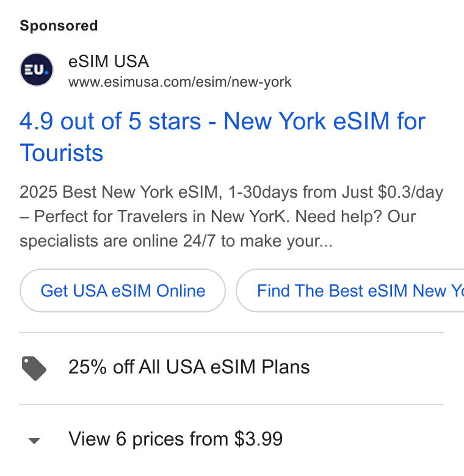Open the 25% off All USA eSIM Plans offer
Screen dimensions: 464x476
pyautogui.click(x=189, y=367)
